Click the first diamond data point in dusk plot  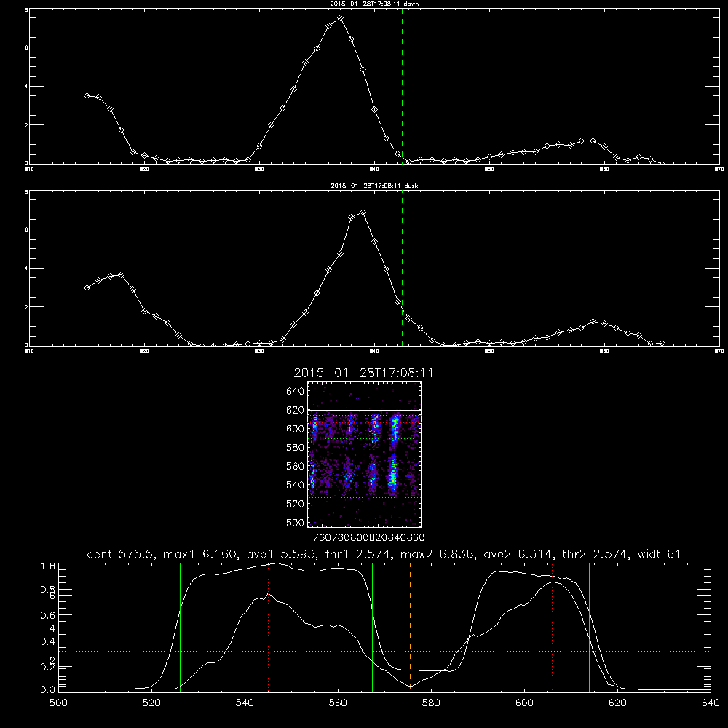(x=87, y=288)
